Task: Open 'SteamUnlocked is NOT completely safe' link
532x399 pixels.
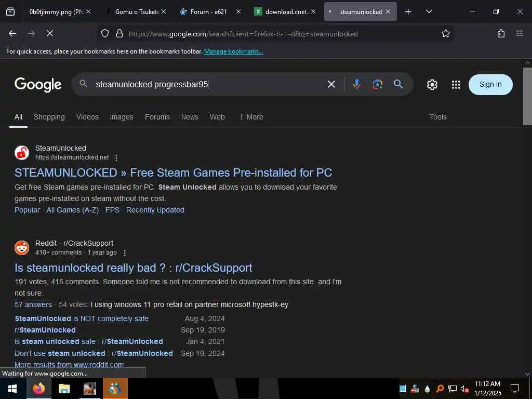Action: pyautogui.click(x=82, y=318)
